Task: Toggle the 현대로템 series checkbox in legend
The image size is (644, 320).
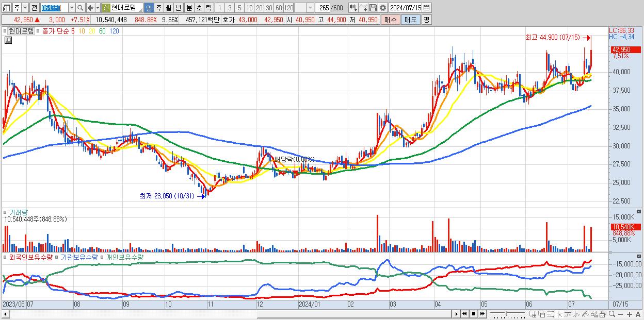Action: [5, 31]
